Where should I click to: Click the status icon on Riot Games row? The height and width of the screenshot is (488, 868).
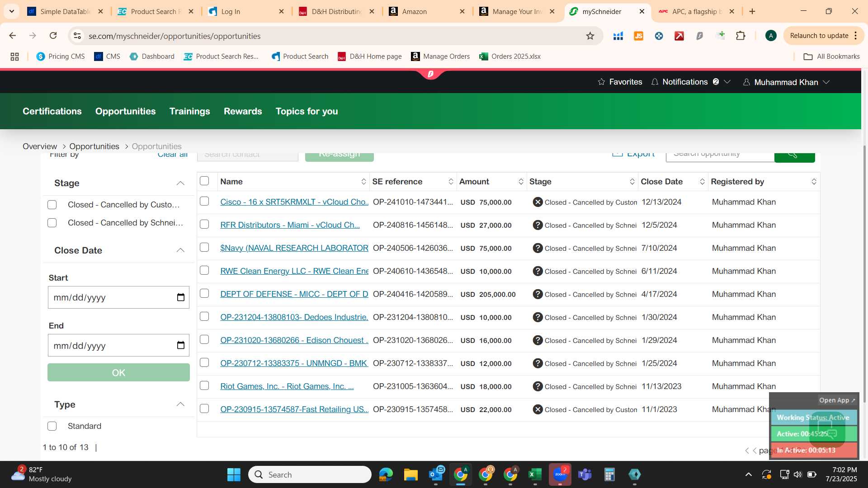tap(538, 386)
